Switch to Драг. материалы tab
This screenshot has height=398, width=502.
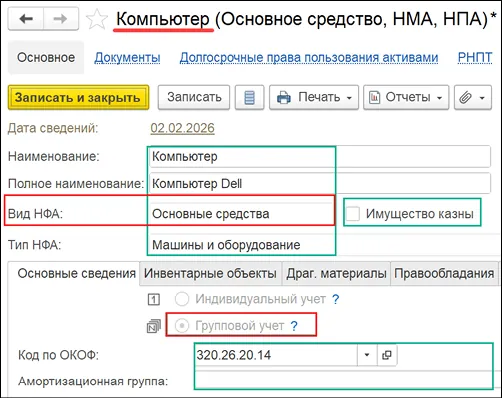click(x=336, y=274)
